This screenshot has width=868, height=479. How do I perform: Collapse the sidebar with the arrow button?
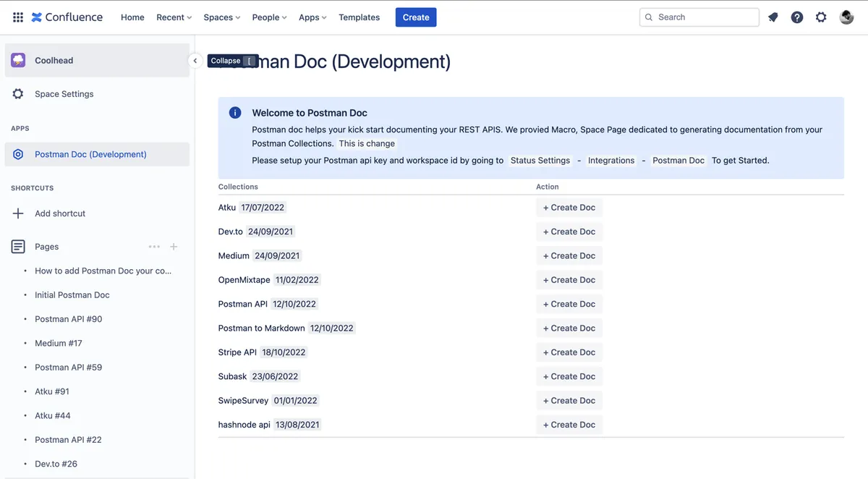pos(195,61)
